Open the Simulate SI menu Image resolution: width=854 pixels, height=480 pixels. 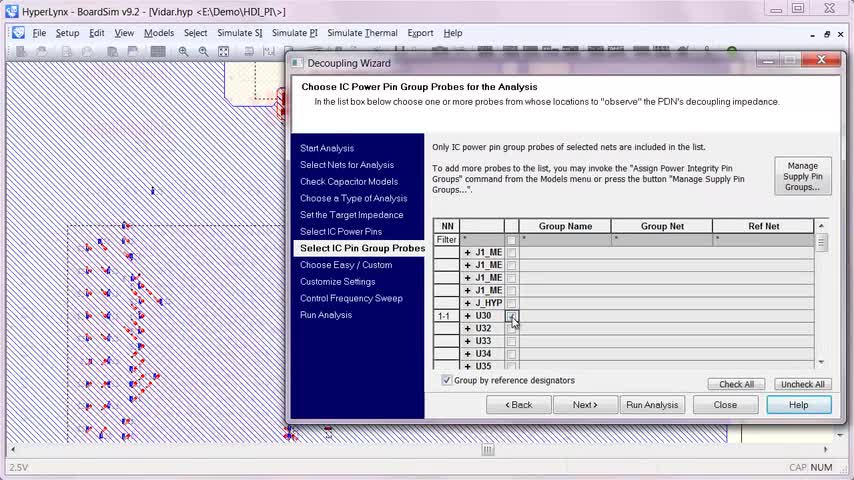coord(240,33)
